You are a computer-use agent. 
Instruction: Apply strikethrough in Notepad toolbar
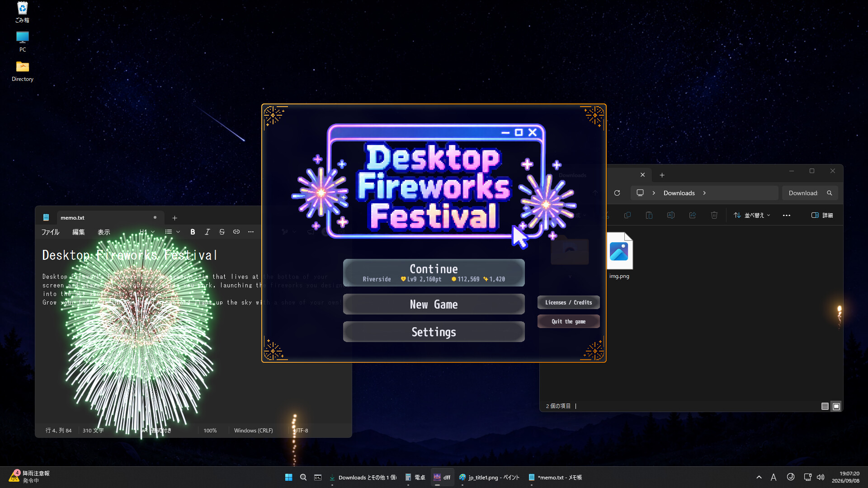[222, 232]
